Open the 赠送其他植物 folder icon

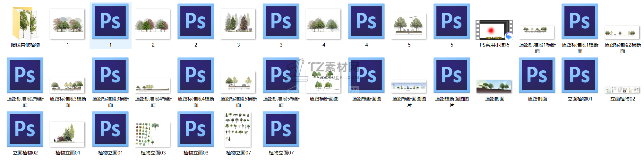point(25,23)
